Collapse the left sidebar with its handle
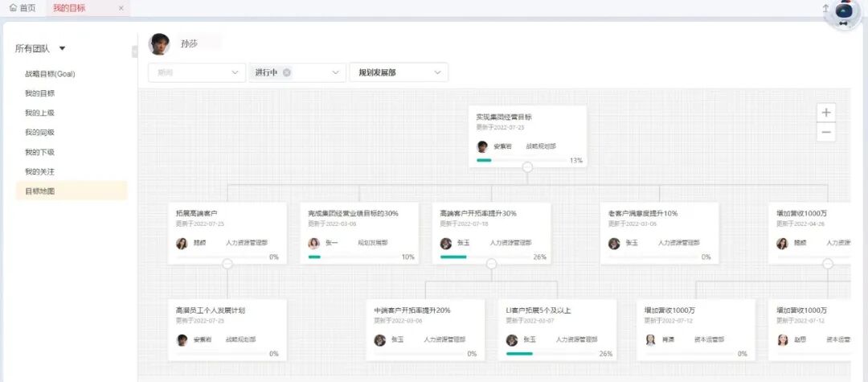The image size is (868, 382). pyautogui.click(x=134, y=52)
